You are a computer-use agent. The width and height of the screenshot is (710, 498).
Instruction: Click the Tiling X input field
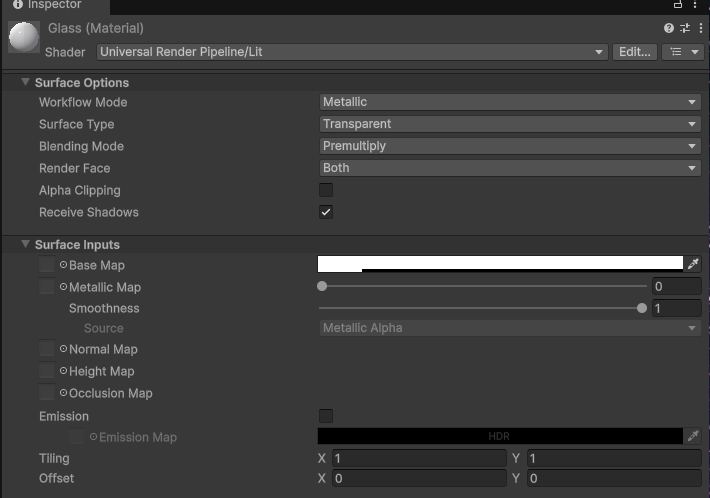(x=419, y=458)
